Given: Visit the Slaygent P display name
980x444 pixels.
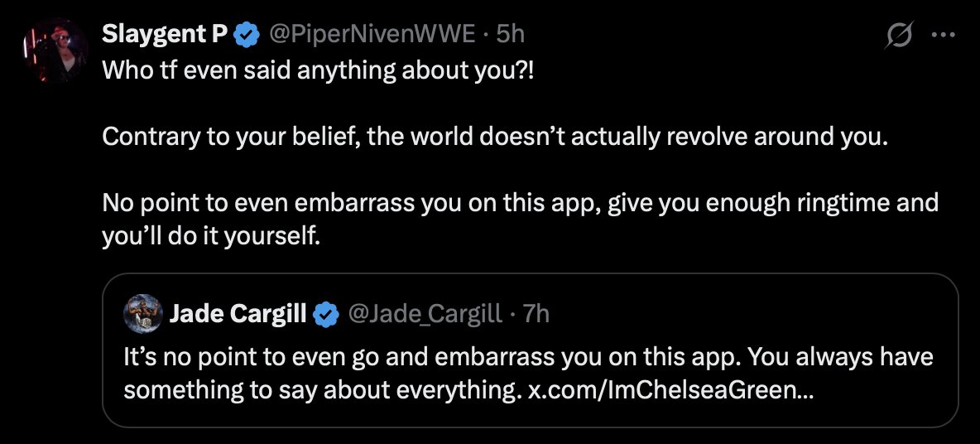Looking at the screenshot, I should click(165, 34).
